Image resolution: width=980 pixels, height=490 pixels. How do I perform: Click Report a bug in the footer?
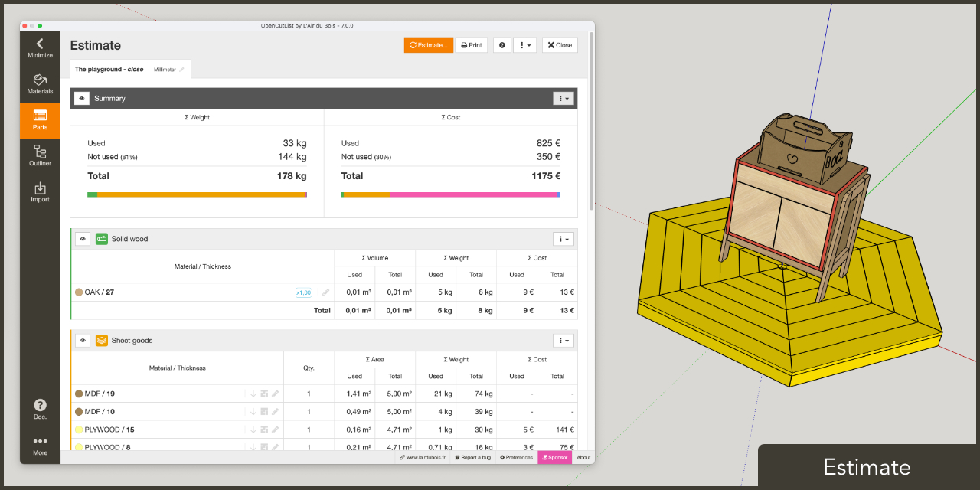click(472, 457)
